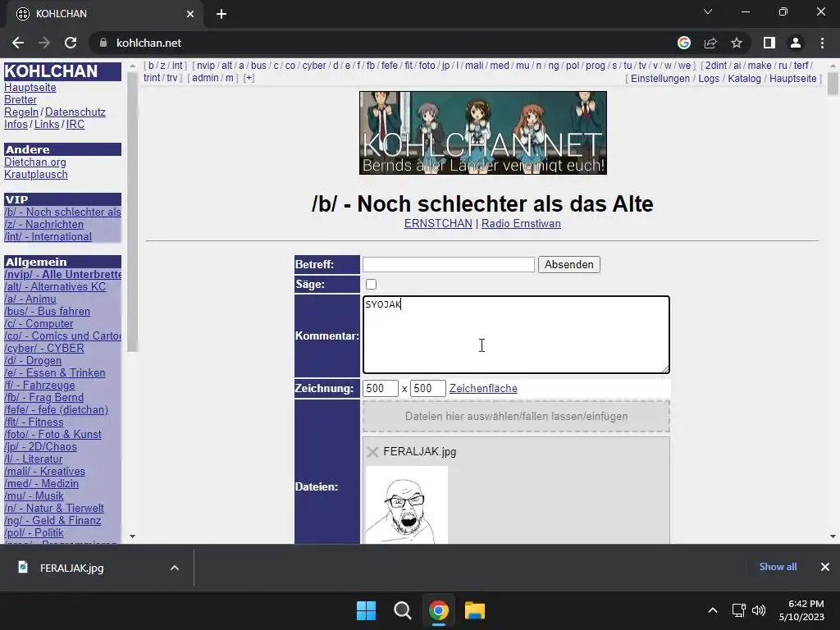840x630 pixels.
Task: Share this page via the share icon
Action: (710, 43)
